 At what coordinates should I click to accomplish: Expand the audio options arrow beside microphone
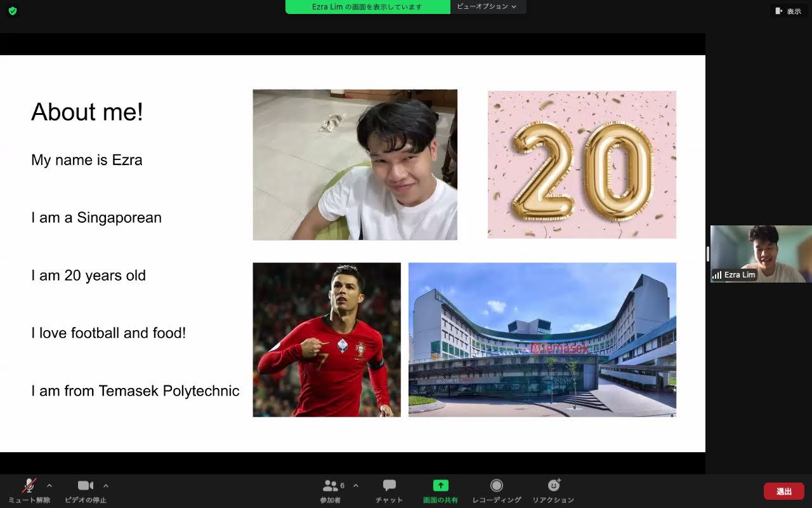[49, 486]
